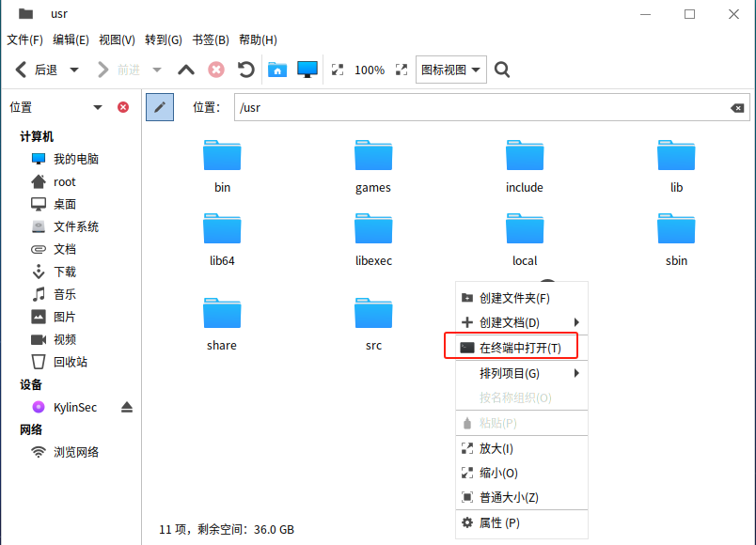Click the up-directory arrow in toolbar
Image resolution: width=756 pixels, height=545 pixels.
click(186, 70)
